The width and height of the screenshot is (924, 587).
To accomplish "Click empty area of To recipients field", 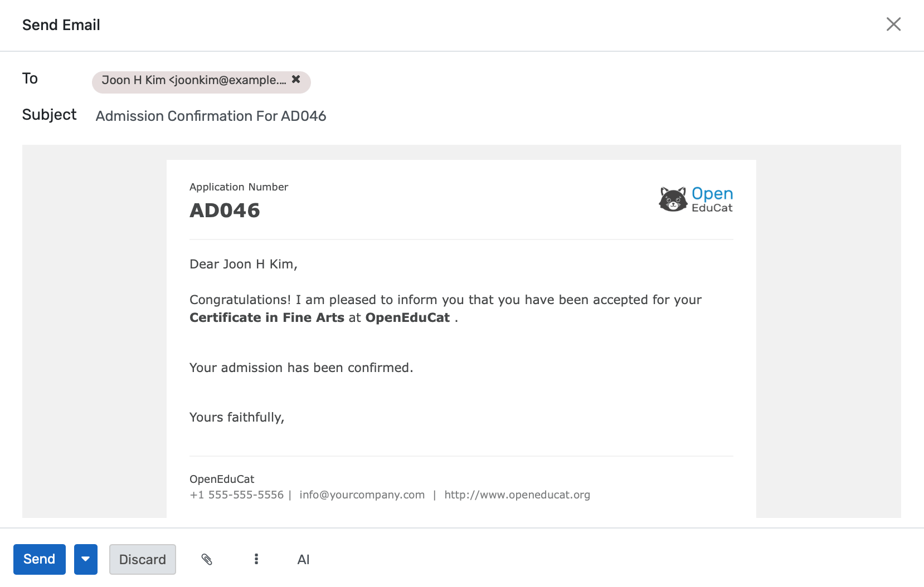I will [557, 81].
